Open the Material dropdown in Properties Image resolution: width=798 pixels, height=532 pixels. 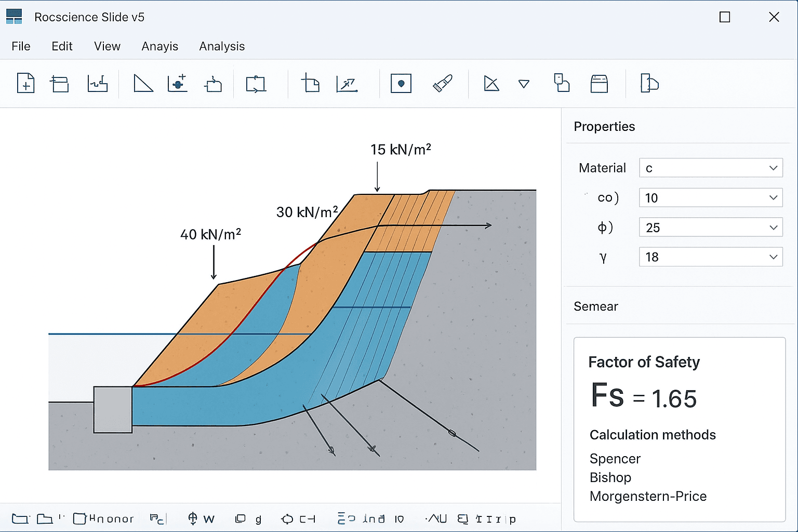pyautogui.click(x=710, y=167)
